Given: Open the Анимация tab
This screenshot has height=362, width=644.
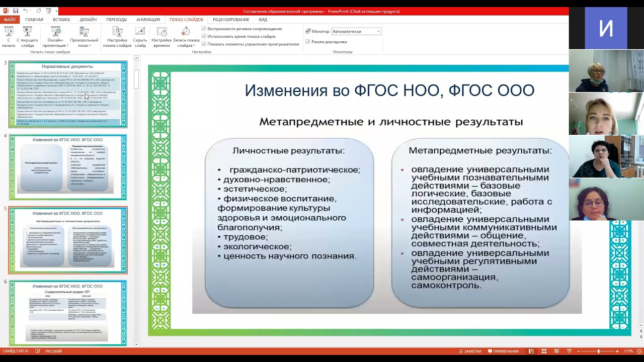Looking at the screenshot, I should [x=148, y=20].
